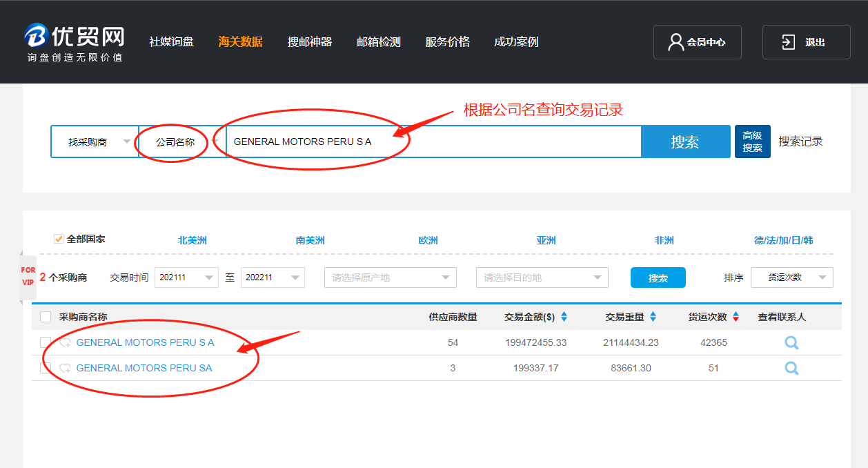The height and width of the screenshot is (468, 868).
Task: Switch to the 南美洲 region tab
Action: [x=310, y=240]
